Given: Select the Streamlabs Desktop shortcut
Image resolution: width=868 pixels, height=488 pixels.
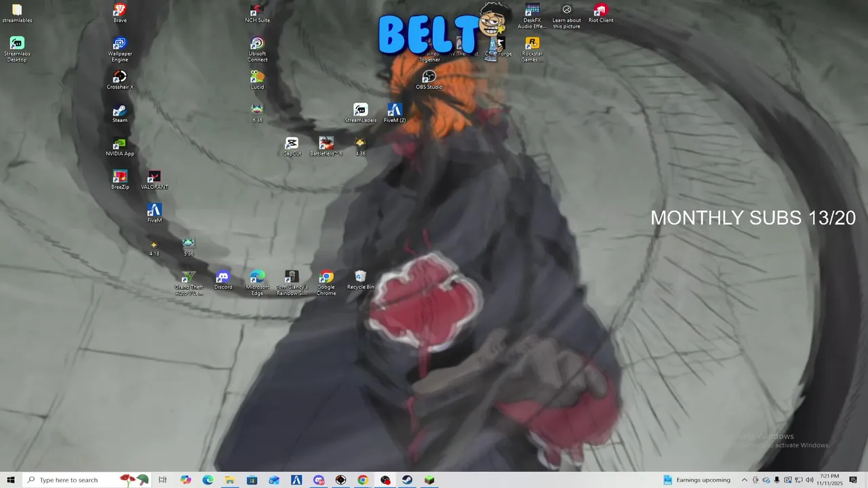Looking at the screenshot, I should [17, 49].
